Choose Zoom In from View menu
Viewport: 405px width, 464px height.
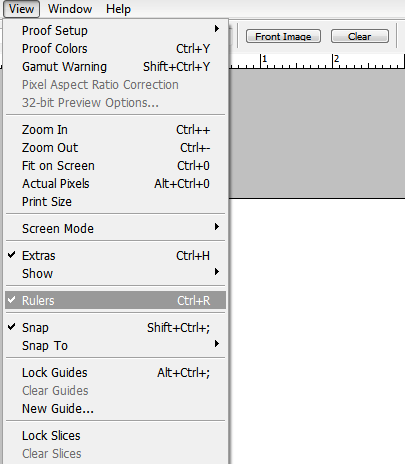115,130
